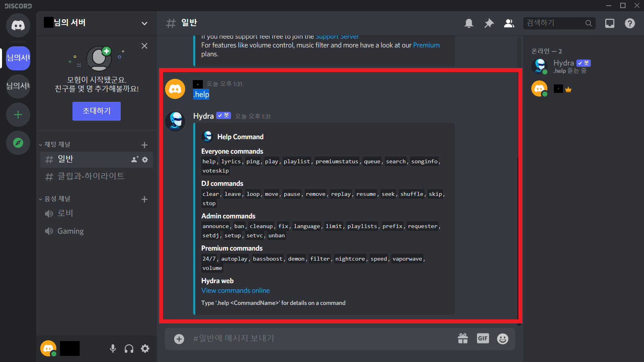
Task: Click the announce command text
Action: pos(216,226)
